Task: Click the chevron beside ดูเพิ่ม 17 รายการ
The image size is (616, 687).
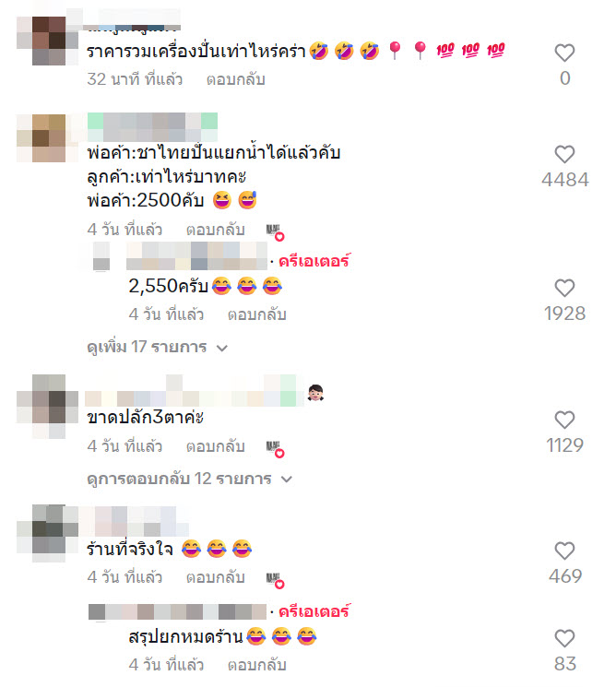Action: point(222,349)
